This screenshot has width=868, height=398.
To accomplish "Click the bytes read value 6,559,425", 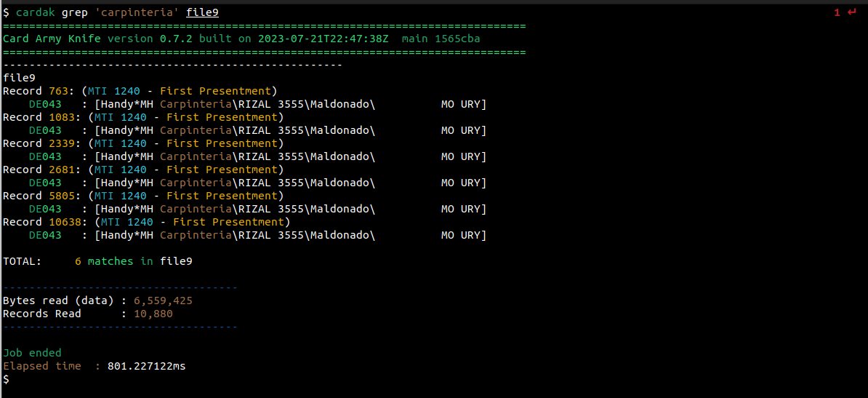I will [163, 301].
